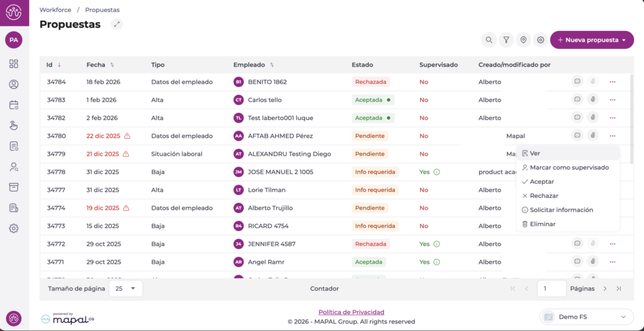Viewport: 644px width, 331px height.
Task: Open the filter funnel icon
Action: coord(506,40)
